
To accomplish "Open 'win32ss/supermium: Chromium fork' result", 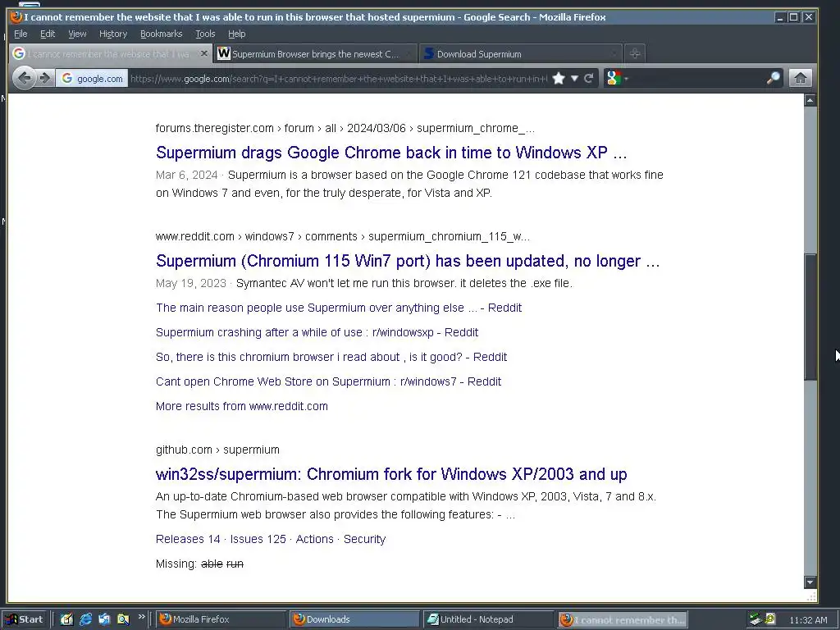I will coord(391,474).
